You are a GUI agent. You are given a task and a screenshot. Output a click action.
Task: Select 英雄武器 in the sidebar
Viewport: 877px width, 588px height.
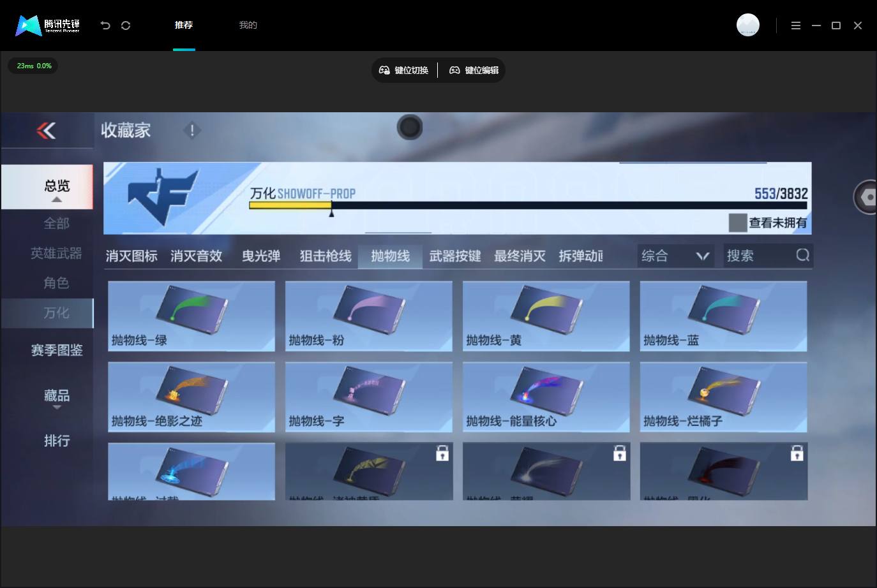(56, 253)
